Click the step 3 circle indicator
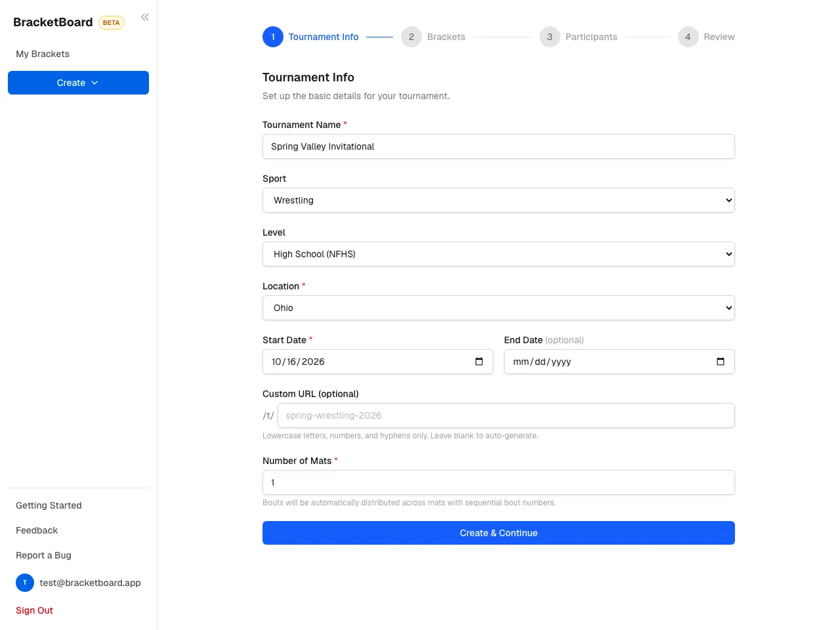 coord(550,37)
